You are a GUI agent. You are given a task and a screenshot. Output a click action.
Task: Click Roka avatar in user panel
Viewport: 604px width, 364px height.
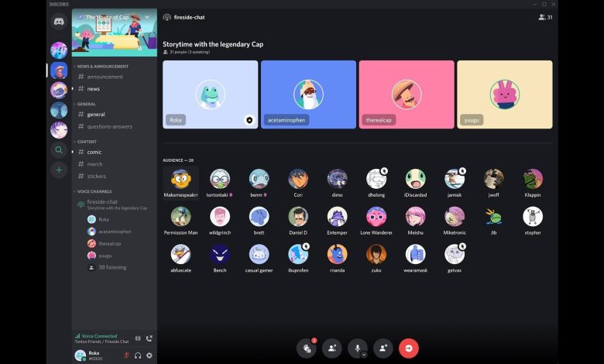(80, 355)
